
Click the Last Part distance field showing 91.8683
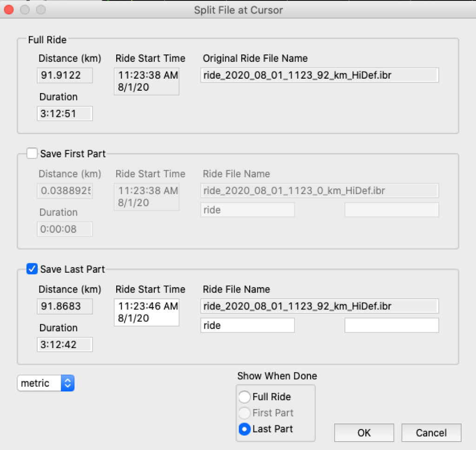pos(65,306)
